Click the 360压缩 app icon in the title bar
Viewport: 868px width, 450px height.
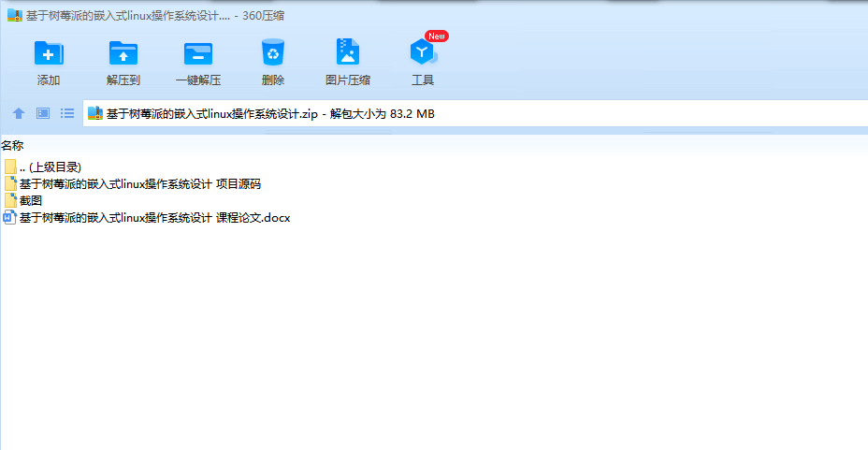[15, 15]
